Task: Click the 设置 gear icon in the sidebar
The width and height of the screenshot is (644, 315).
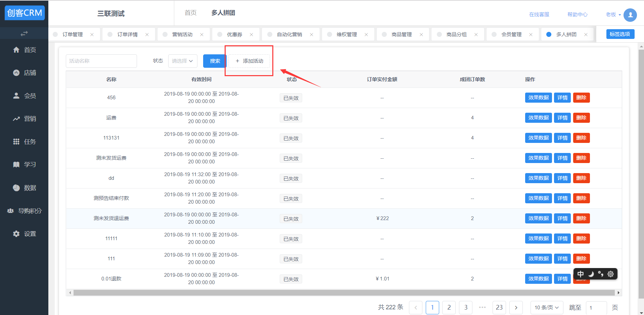Action: [16, 234]
